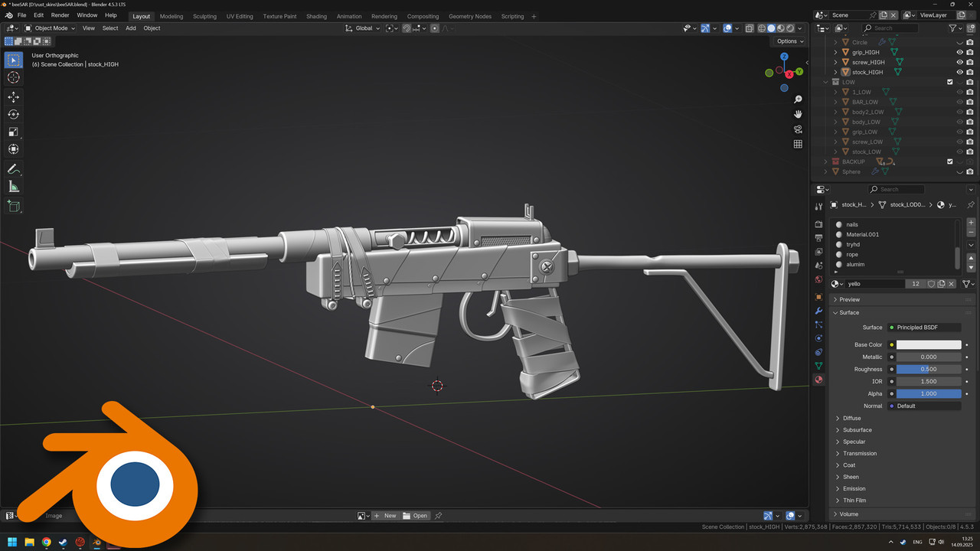Expand the Preview panel
The height and width of the screenshot is (551, 980).
[849, 299]
